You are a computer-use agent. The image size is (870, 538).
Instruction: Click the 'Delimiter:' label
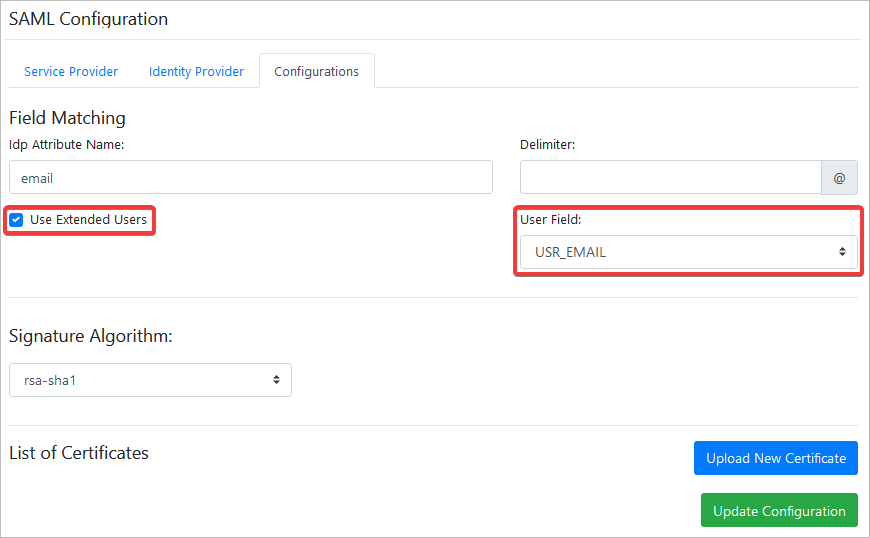548,145
